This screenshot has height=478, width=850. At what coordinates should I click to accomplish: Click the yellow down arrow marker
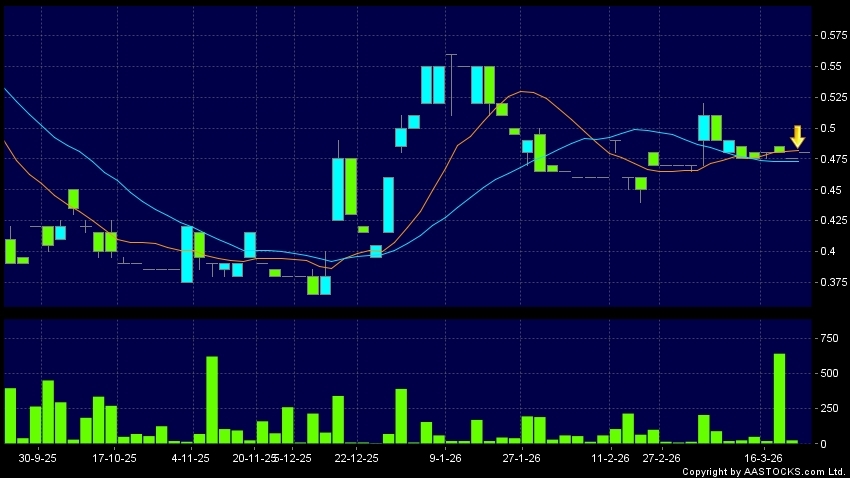797,137
